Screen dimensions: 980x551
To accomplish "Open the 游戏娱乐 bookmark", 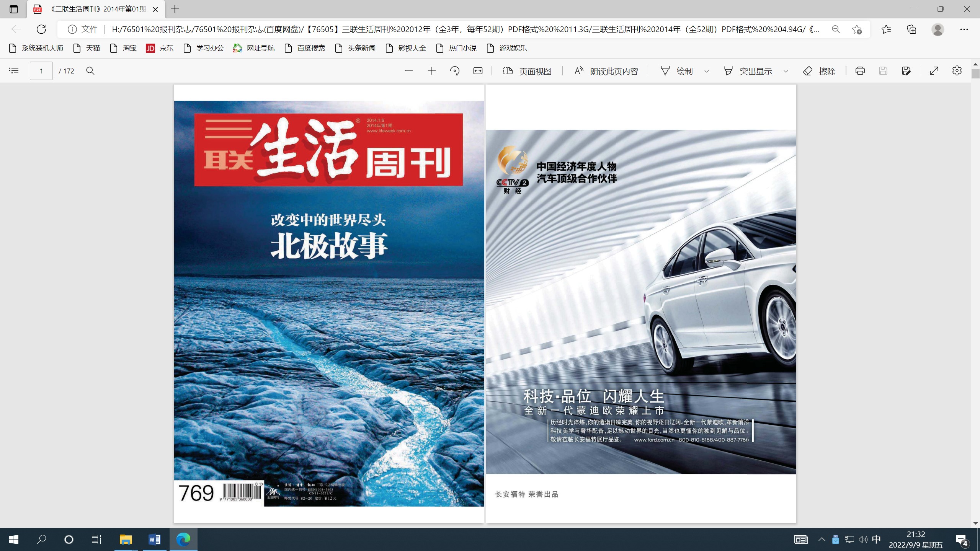I will [507, 48].
